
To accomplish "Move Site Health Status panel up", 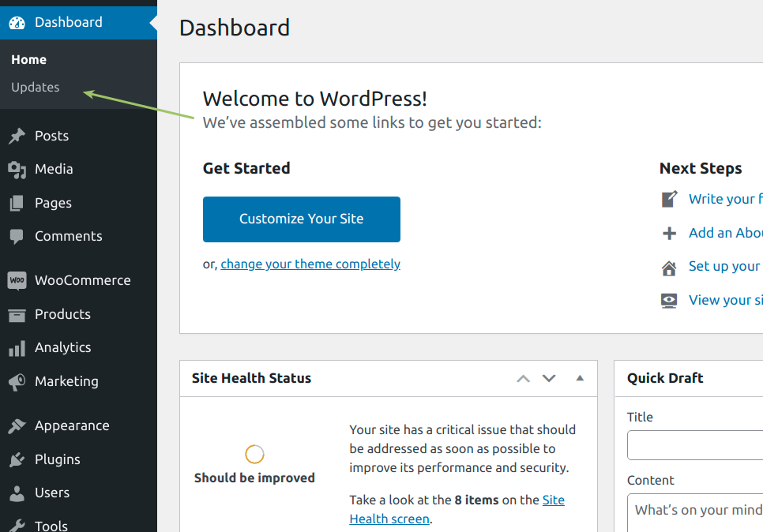I will click(x=523, y=379).
